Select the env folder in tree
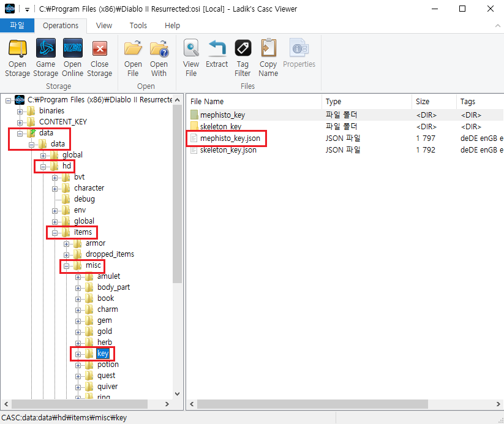This screenshot has height=424, width=504. coord(80,210)
